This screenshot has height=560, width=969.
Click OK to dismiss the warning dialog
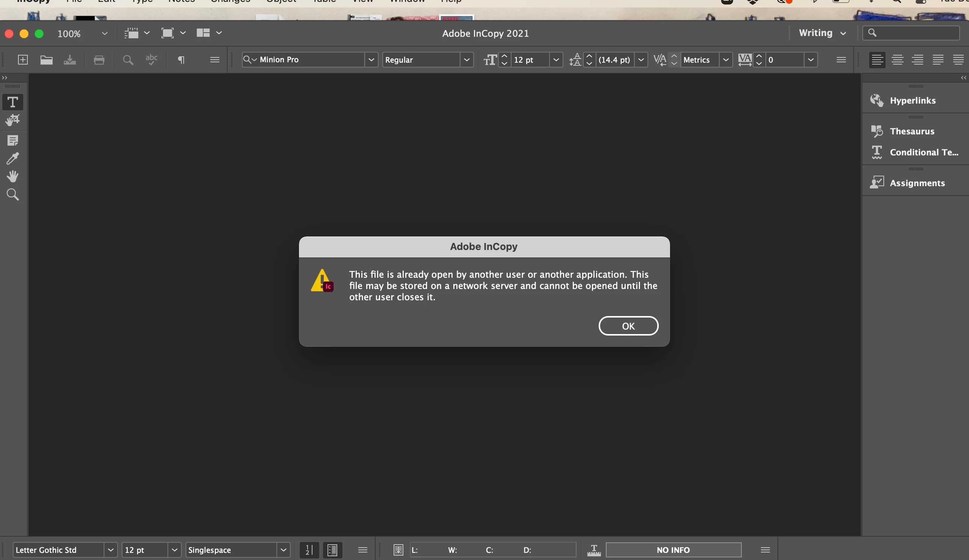[x=628, y=326]
